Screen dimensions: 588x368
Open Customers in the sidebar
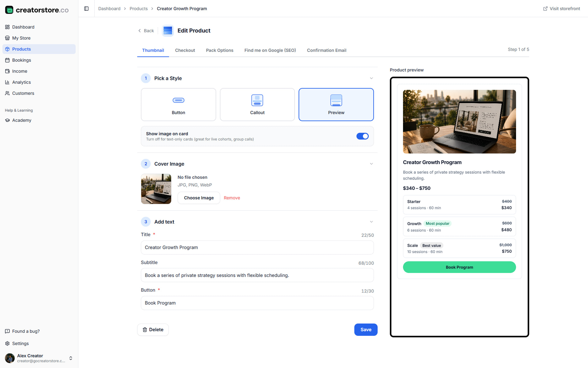tap(39, 93)
